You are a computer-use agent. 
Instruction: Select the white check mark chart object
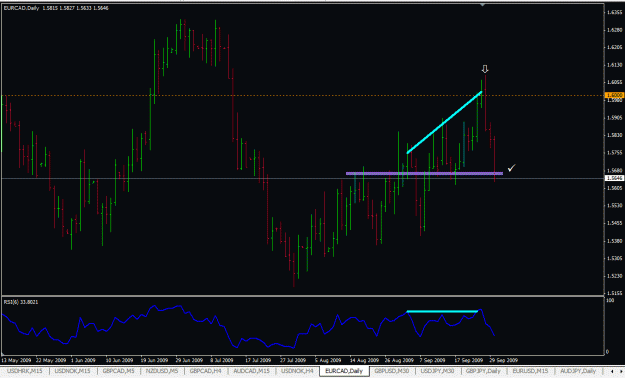point(511,168)
